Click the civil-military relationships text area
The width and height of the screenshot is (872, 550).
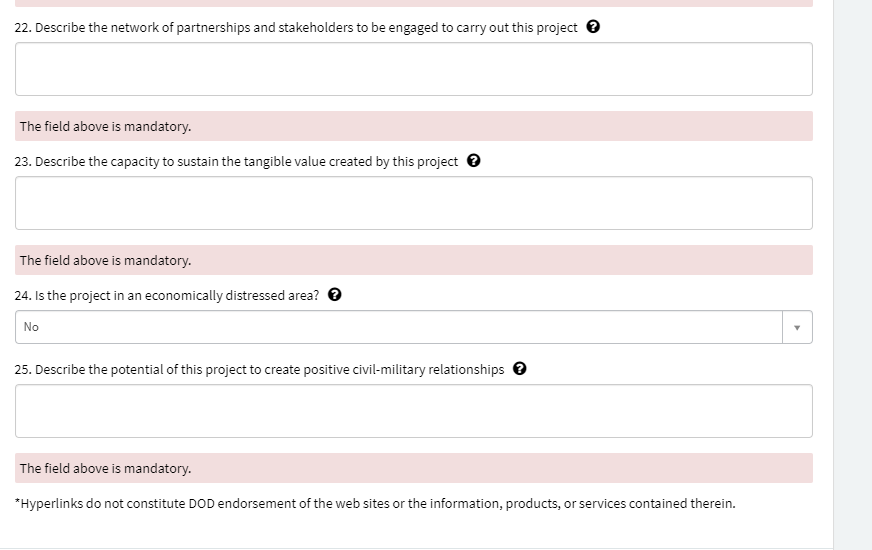(x=413, y=411)
